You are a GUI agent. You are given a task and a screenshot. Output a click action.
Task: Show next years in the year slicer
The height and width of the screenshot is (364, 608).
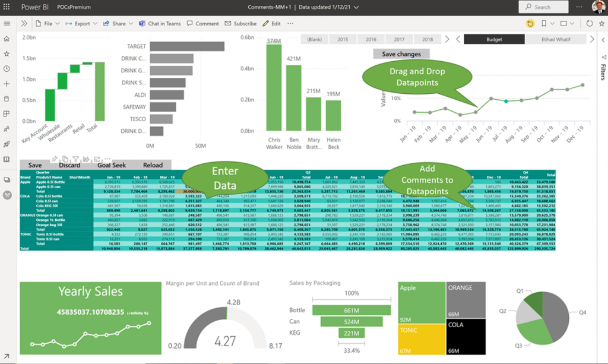click(x=447, y=39)
